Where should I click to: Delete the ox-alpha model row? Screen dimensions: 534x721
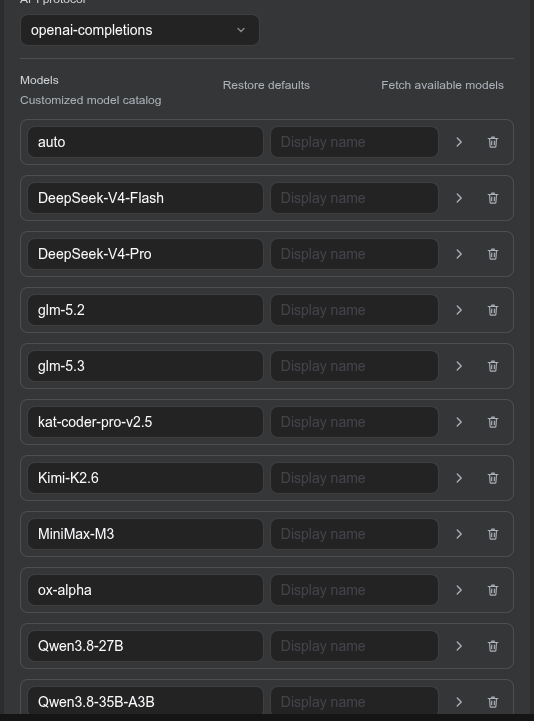click(x=493, y=590)
